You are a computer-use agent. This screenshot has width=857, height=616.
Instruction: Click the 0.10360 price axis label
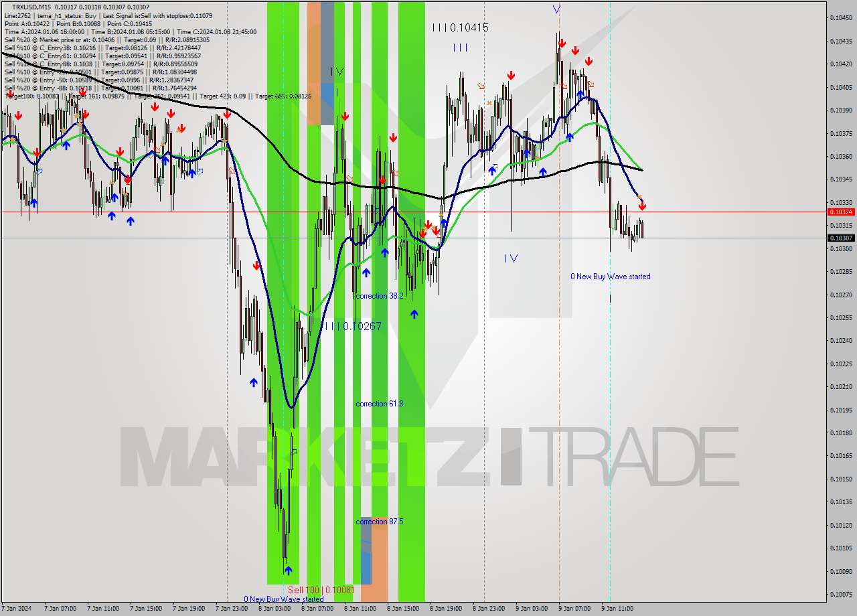(x=841, y=156)
